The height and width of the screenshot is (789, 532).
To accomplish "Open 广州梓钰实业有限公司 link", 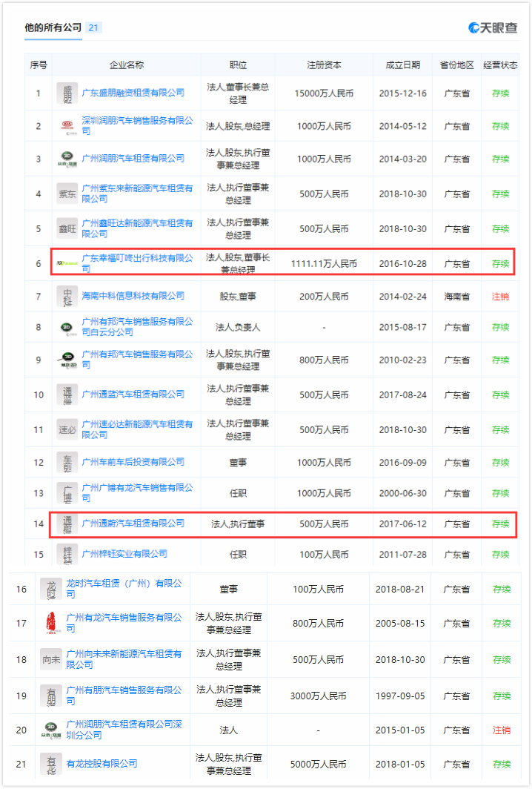I will (124, 553).
